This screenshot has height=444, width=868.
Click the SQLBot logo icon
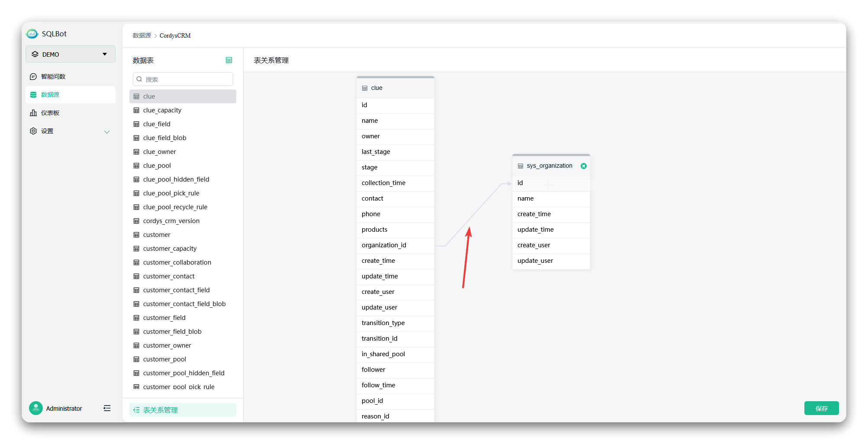pos(32,34)
